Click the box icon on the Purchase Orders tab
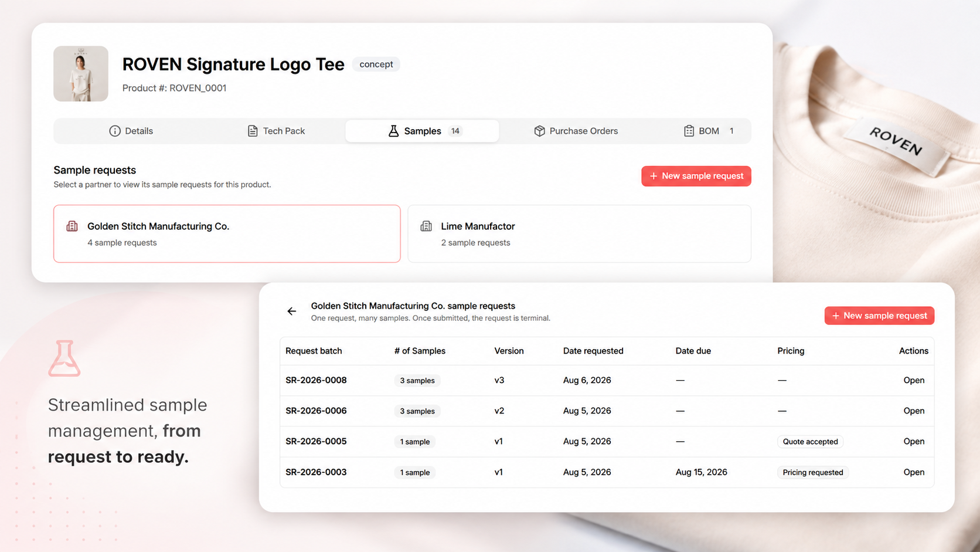This screenshot has height=552, width=980. point(539,131)
